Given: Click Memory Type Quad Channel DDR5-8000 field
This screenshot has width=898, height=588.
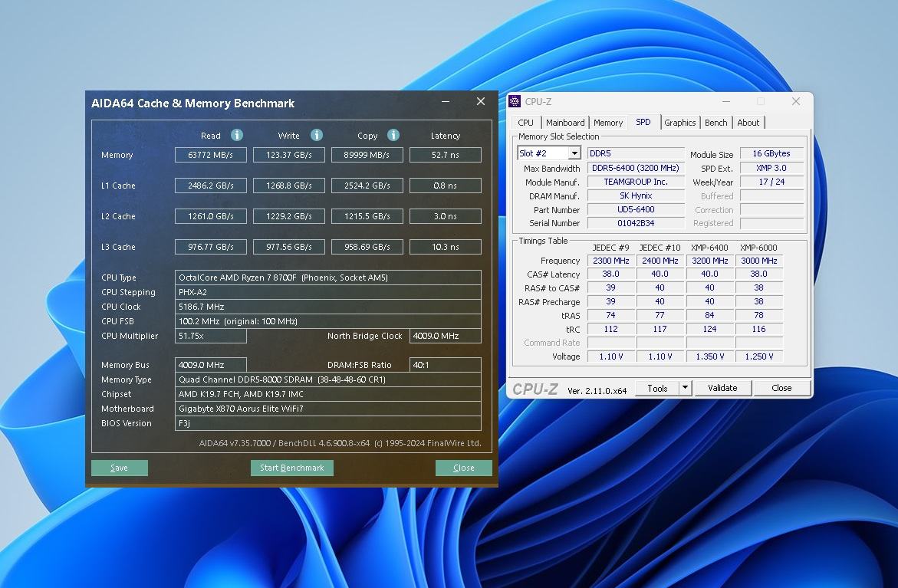Looking at the screenshot, I should point(327,379).
